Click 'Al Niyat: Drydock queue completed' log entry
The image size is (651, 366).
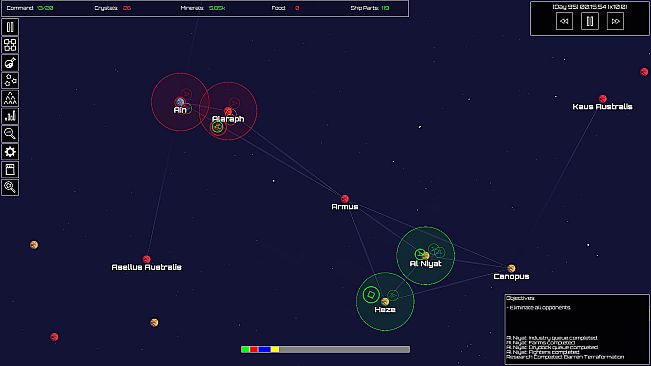pyautogui.click(x=552, y=347)
